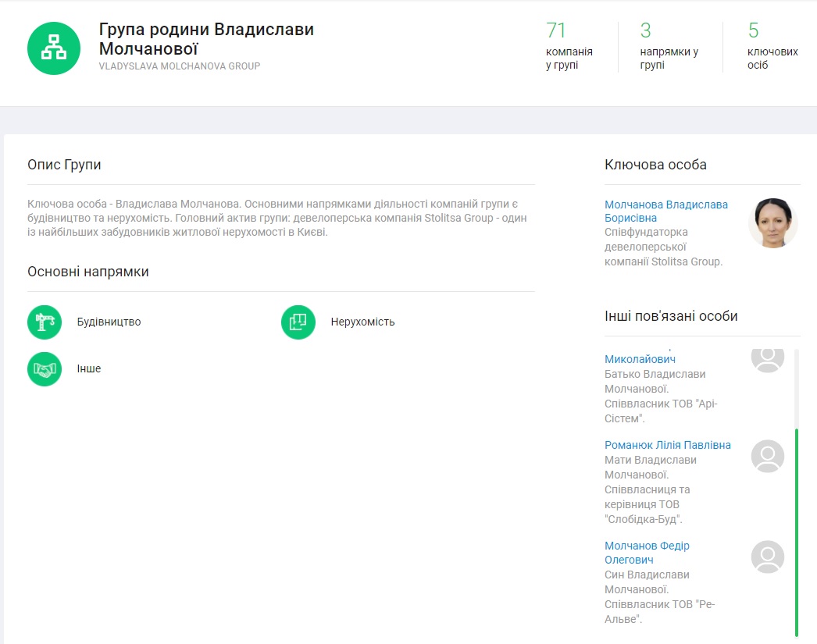
Task: View the 71 компанія у групі counter
Action: (x=569, y=47)
